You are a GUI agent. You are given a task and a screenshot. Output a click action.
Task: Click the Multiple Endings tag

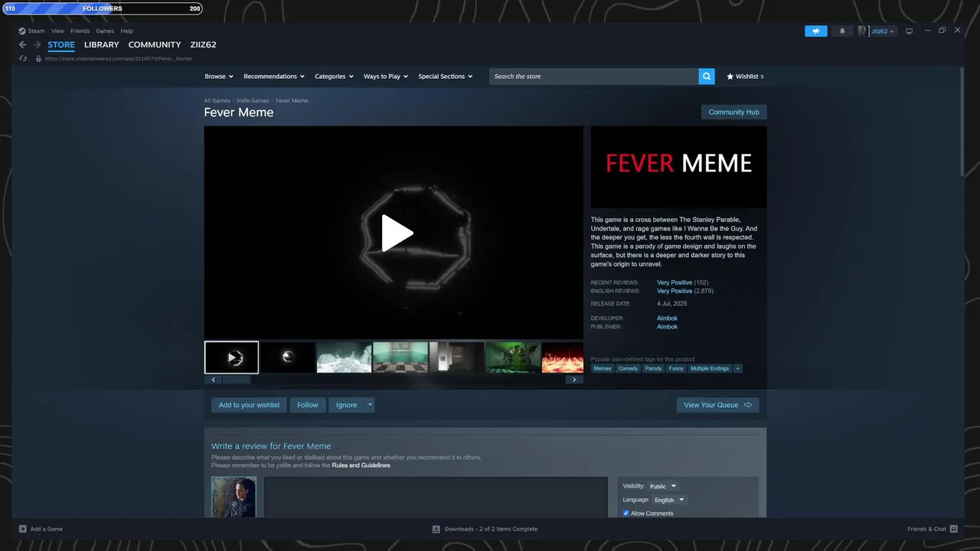click(710, 368)
